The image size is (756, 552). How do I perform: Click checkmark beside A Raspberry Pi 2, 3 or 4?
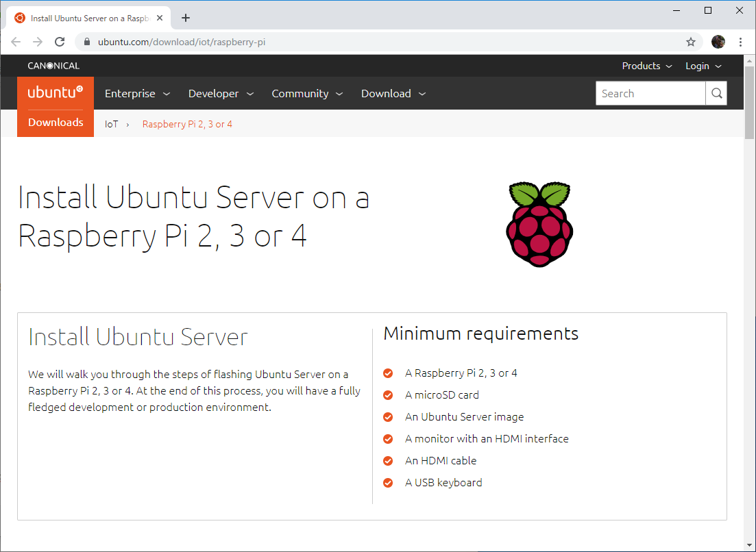click(x=388, y=373)
